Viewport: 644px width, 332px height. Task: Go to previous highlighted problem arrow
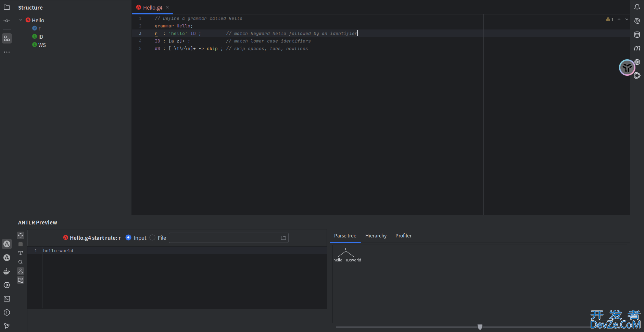tap(619, 19)
